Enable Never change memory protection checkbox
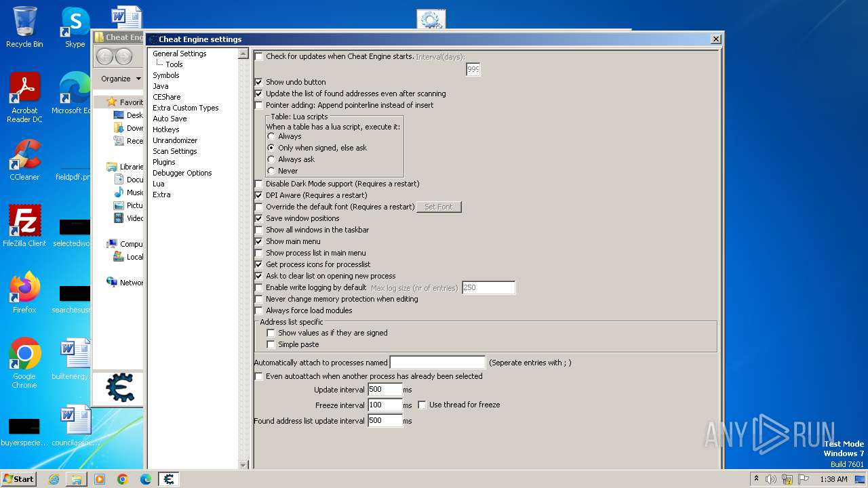 (259, 299)
